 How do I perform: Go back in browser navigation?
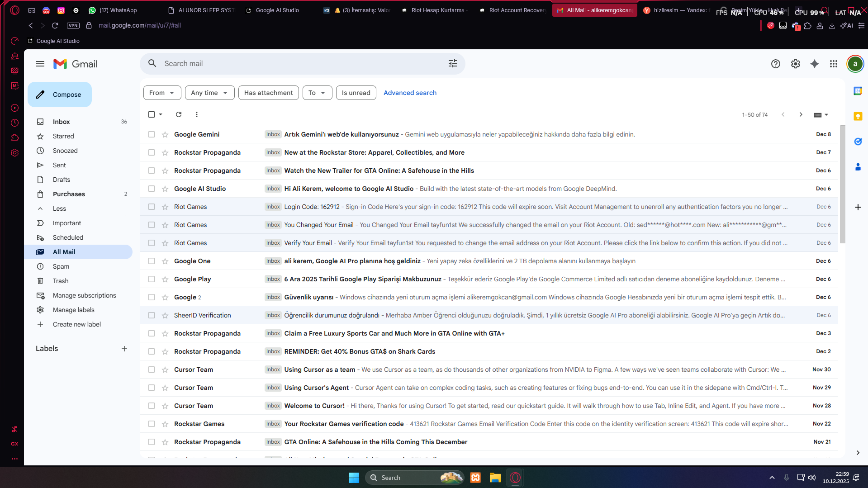[x=31, y=25]
